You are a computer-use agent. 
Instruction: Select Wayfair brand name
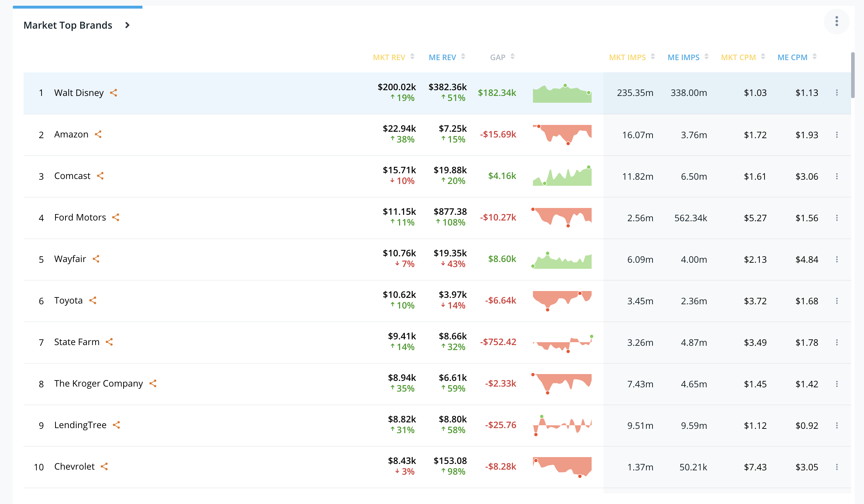[x=70, y=259]
